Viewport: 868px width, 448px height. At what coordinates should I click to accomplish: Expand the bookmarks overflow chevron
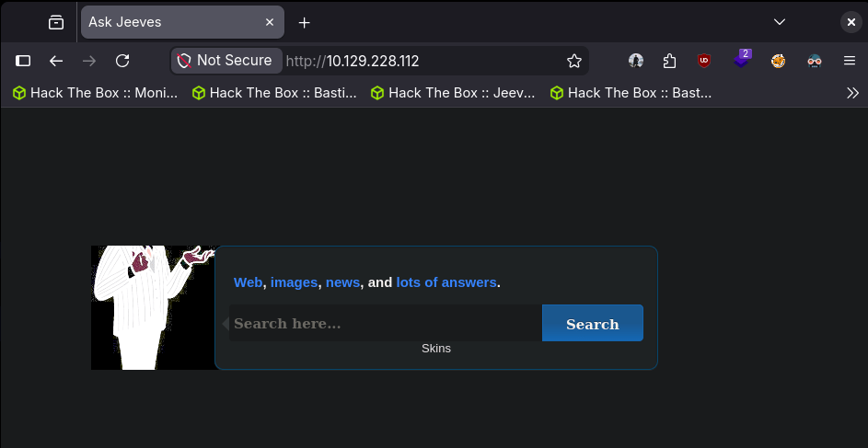pos(852,92)
